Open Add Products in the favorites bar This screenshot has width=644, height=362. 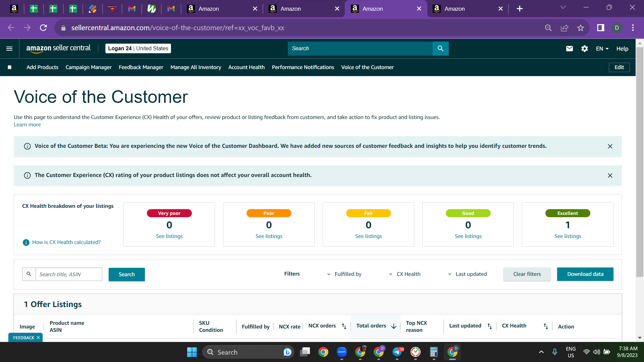coord(43,67)
